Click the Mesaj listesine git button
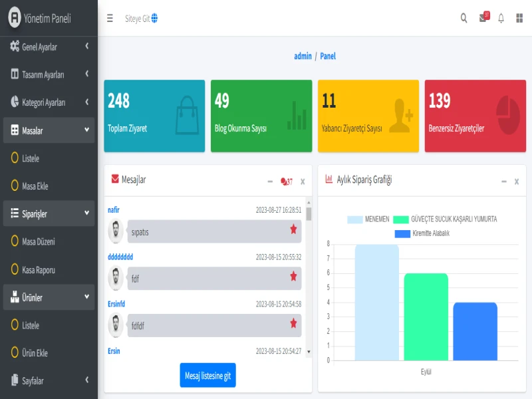Screen dimensions: 532x399 (x=207, y=376)
